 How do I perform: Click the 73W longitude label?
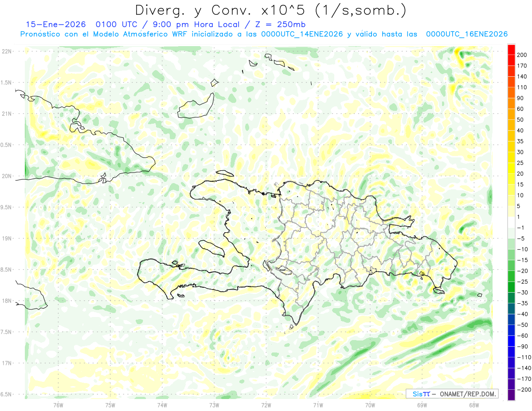click(214, 405)
